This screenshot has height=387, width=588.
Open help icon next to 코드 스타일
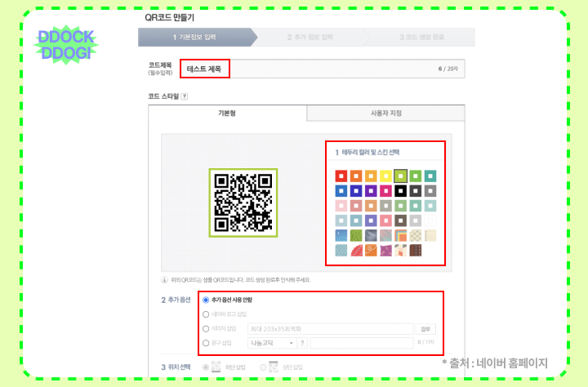184,96
